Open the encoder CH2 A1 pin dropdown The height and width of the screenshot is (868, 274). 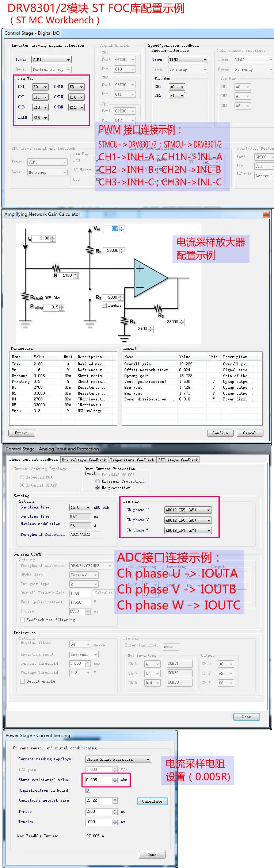(x=177, y=96)
